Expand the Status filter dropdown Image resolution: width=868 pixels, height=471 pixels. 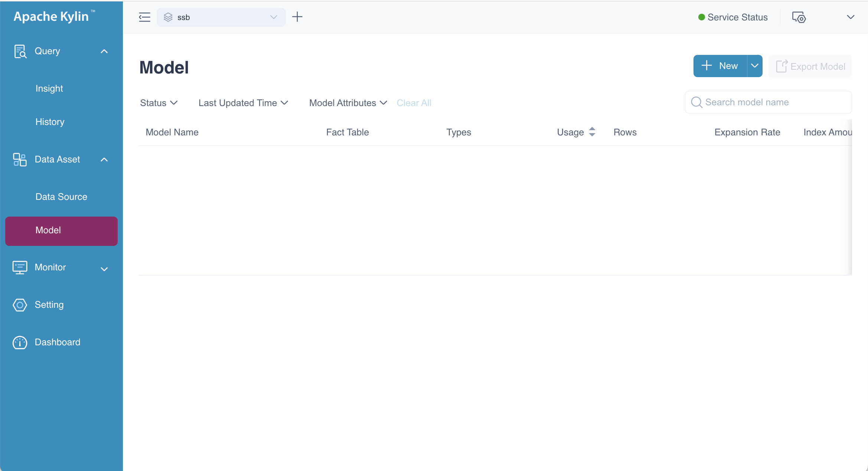[x=159, y=103]
